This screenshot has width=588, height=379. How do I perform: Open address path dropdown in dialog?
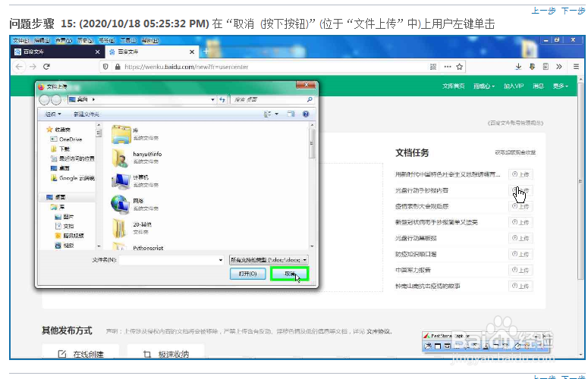coord(212,99)
